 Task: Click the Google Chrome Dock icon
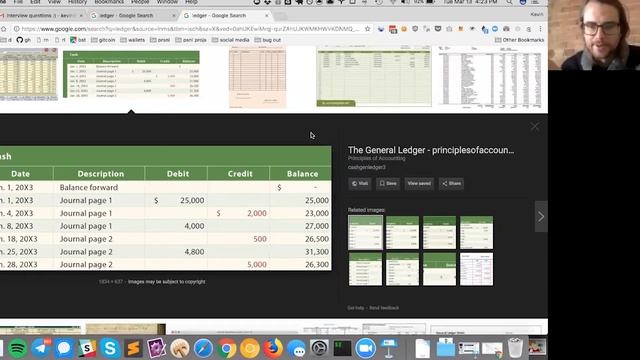click(x=227, y=348)
